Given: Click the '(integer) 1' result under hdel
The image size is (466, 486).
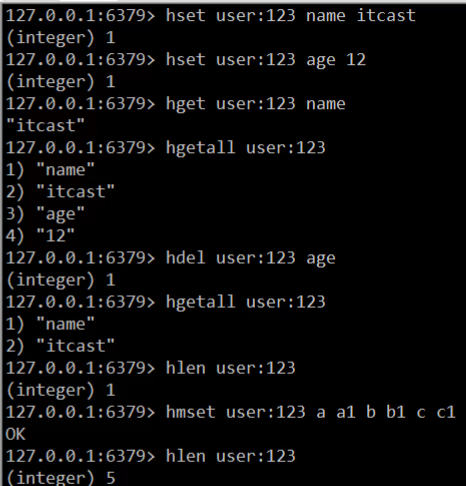Looking at the screenshot, I should 61,280.
